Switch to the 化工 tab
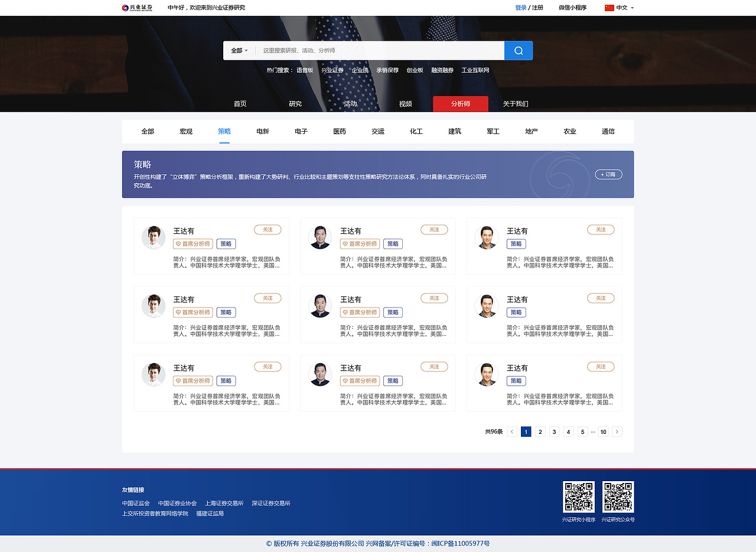The width and height of the screenshot is (756, 552). tap(416, 132)
